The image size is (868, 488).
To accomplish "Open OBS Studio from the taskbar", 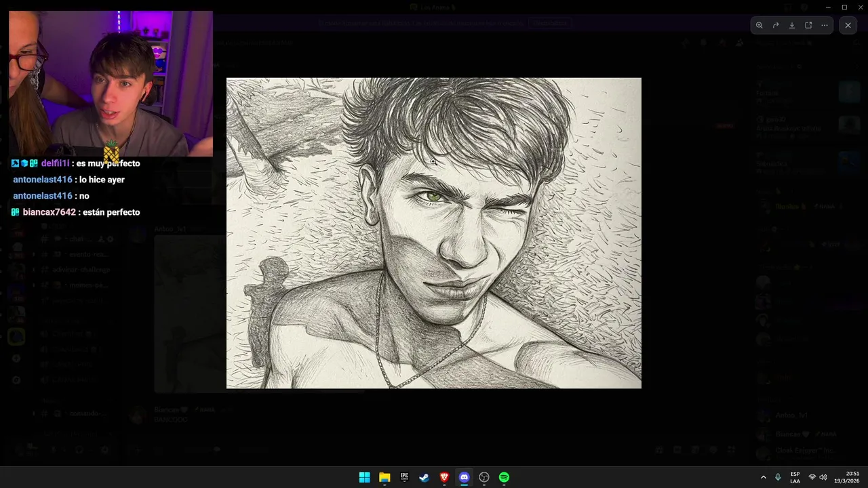I will click(484, 477).
